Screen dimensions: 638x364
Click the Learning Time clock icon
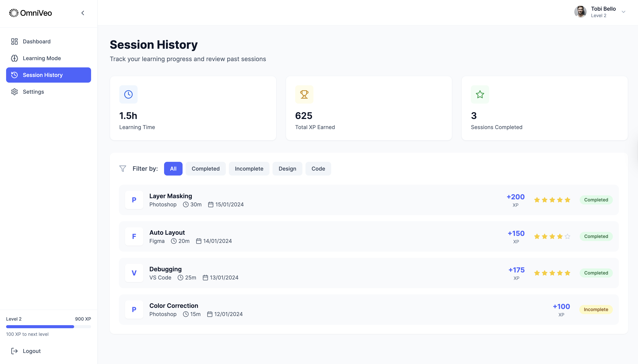coord(128,94)
